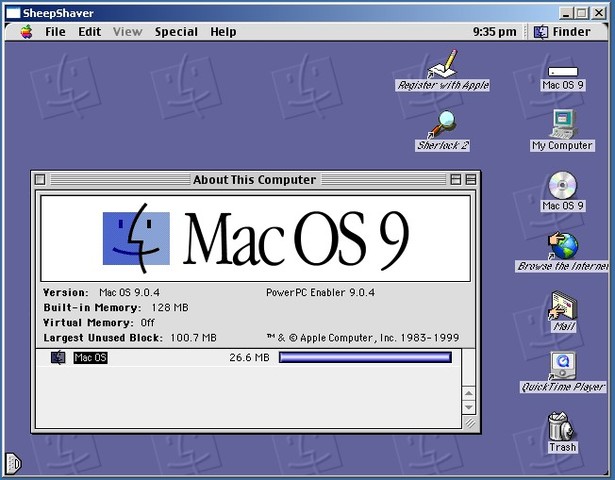The image size is (615, 480).
Task: Open the Apple menu icon
Action: [26, 32]
